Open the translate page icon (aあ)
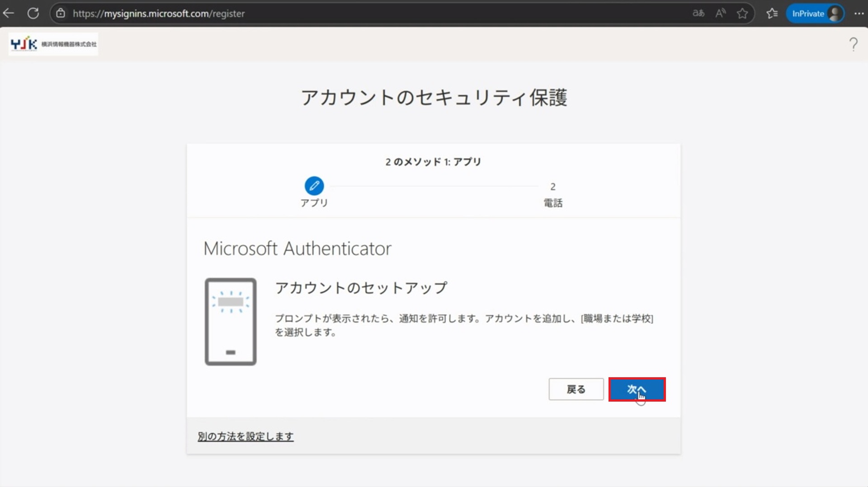Screen dimensions: 868x487 (698, 13)
